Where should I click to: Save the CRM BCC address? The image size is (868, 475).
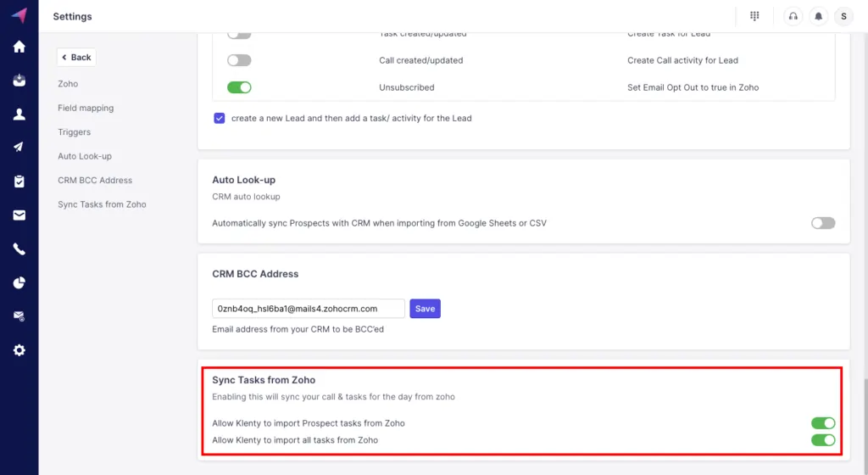point(426,309)
